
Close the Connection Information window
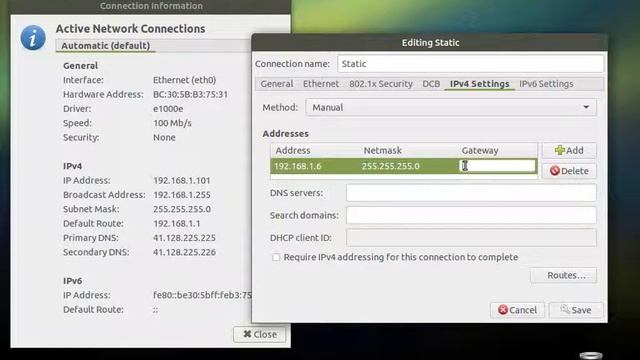click(260, 334)
